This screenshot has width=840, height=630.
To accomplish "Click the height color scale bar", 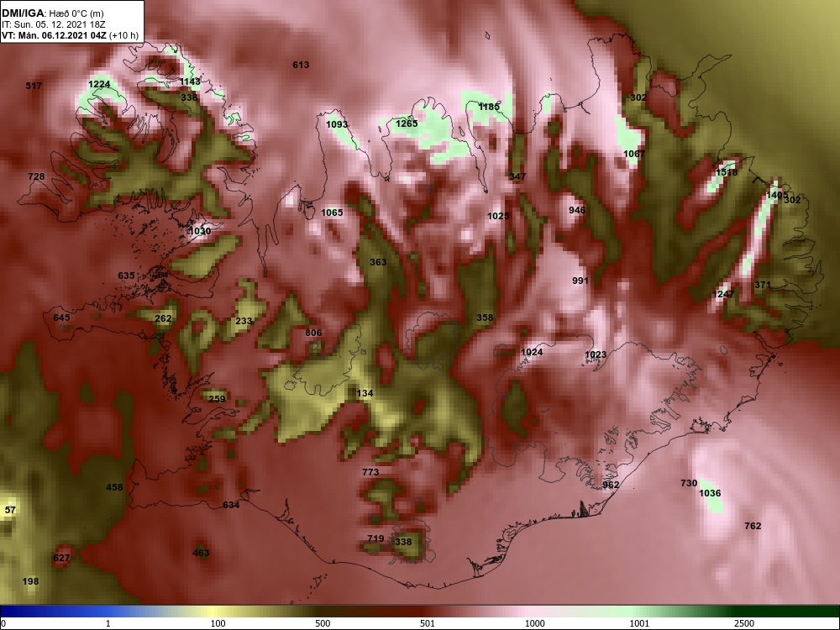I will (420, 612).
